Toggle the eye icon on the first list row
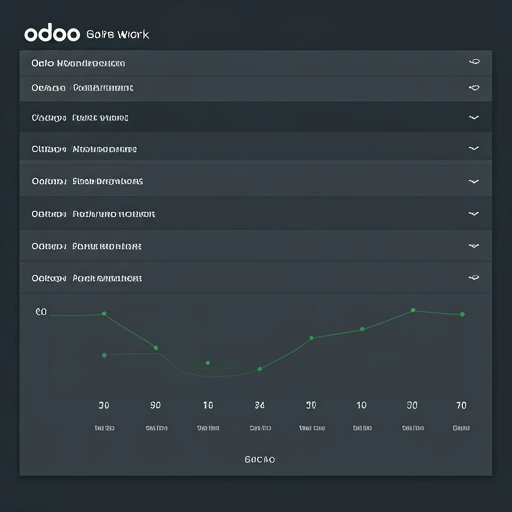The width and height of the screenshot is (512, 512). 474,62
